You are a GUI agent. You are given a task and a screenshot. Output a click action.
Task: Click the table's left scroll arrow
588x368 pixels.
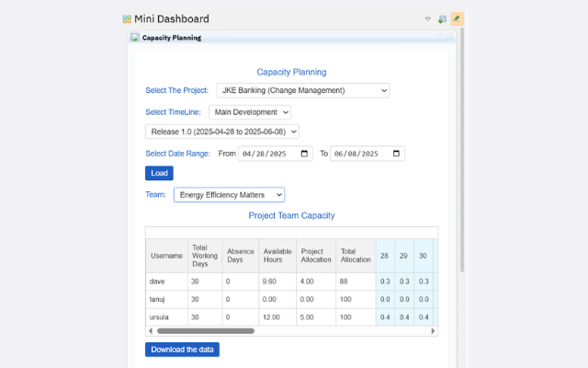click(151, 331)
